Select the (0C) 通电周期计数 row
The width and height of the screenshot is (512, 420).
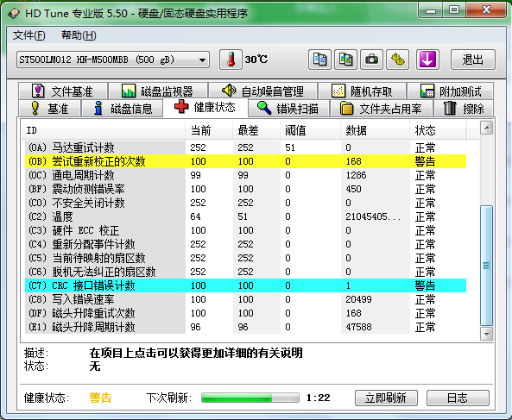click(x=245, y=175)
